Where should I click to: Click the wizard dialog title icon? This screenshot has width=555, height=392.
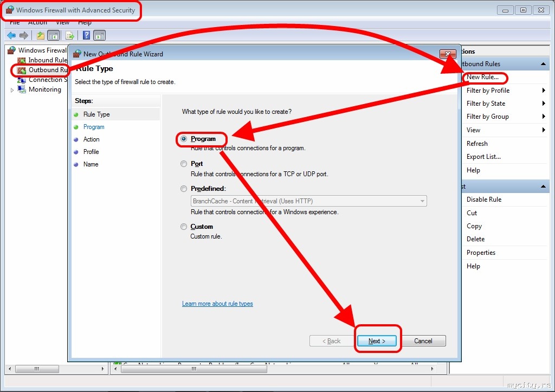coord(77,54)
